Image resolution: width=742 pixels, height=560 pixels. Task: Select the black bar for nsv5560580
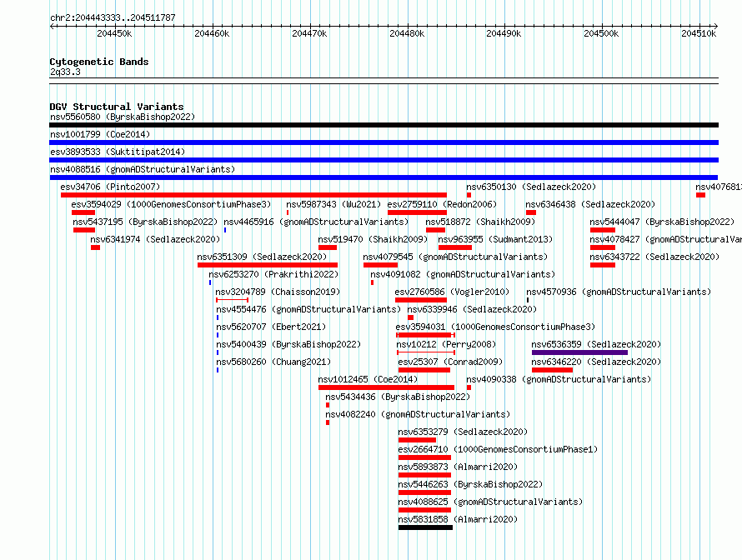point(384,125)
